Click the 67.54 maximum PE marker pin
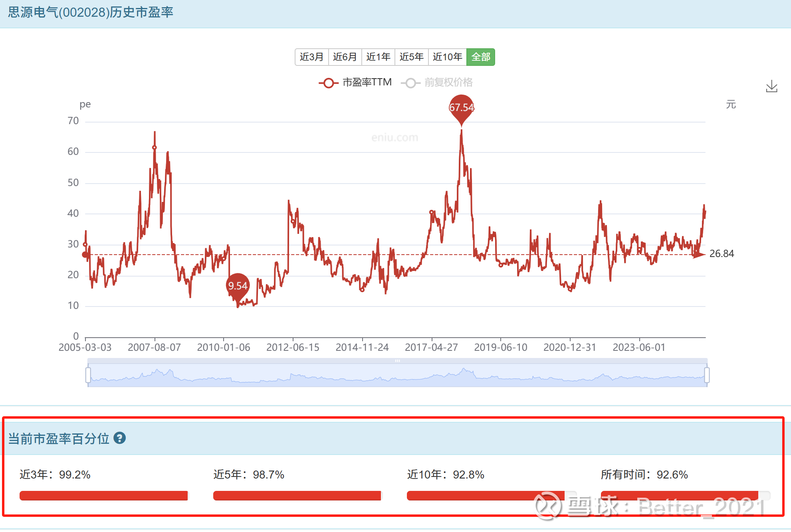 pyautogui.click(x=461, y=107)
